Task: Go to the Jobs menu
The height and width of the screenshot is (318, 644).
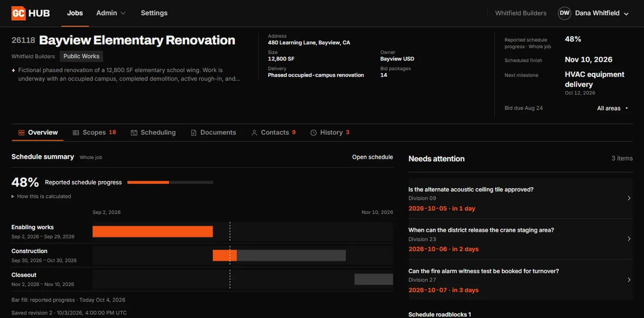Action: pyautogui.click(x=75, y=13)
